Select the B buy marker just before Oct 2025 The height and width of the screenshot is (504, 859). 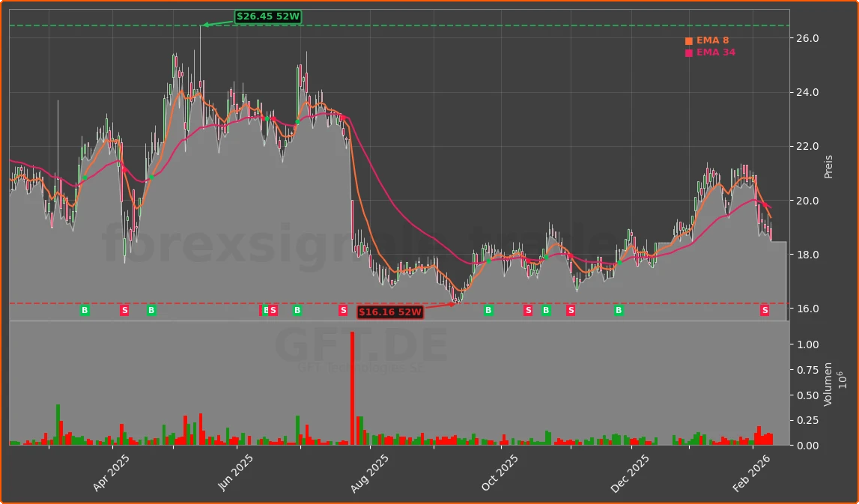point(488,310)
